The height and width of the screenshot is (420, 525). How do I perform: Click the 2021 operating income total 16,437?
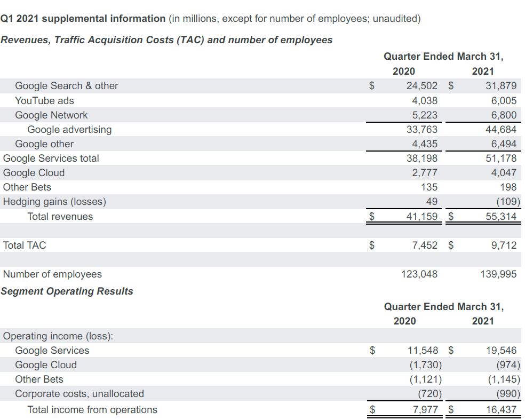pyautogui.click(x=501, y=409)
